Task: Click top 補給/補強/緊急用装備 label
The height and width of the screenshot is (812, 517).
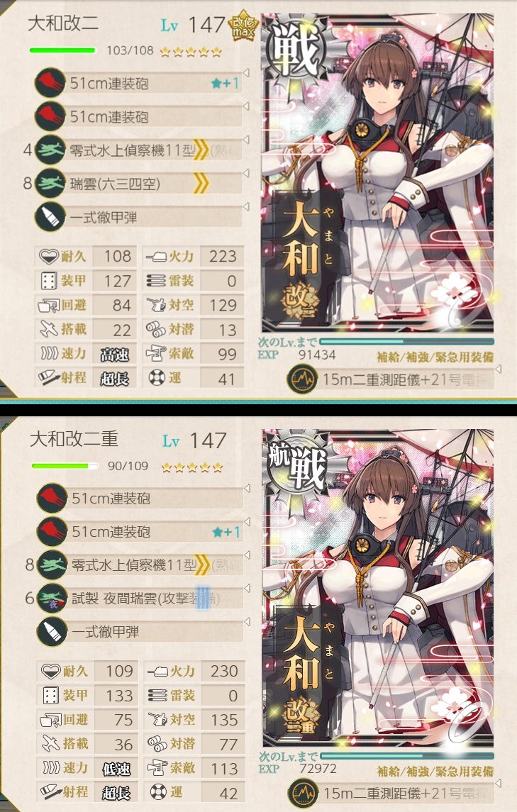Action: 435,357
